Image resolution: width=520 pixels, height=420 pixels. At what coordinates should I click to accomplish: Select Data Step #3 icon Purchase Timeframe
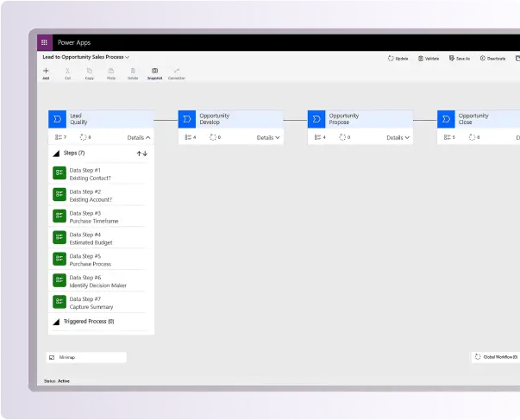point(60,216)
